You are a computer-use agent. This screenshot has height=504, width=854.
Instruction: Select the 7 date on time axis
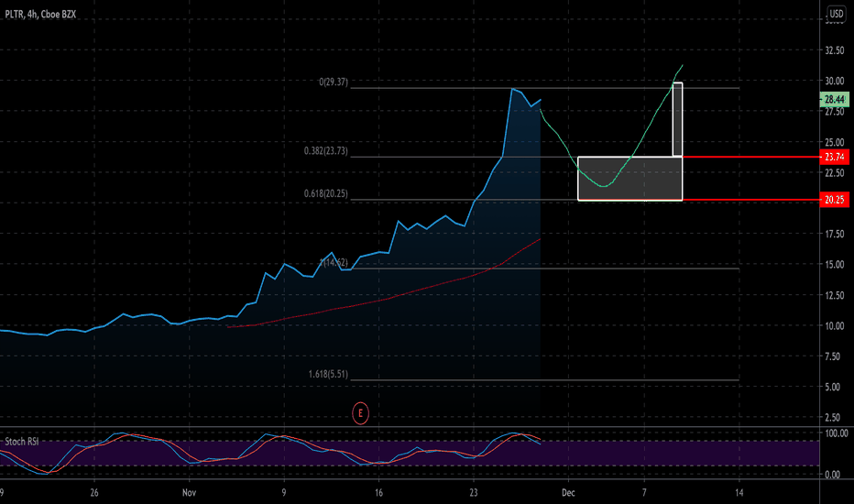point(644,493)
